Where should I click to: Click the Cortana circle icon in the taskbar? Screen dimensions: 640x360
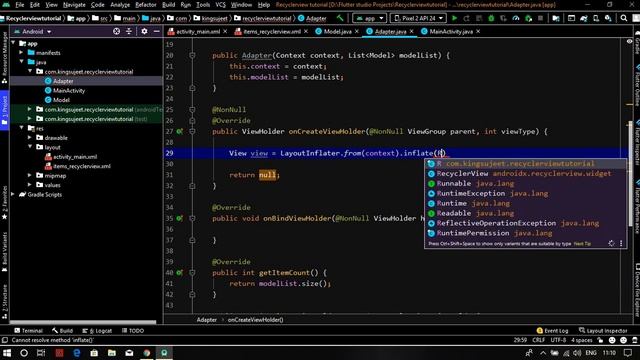coord(24,353)
